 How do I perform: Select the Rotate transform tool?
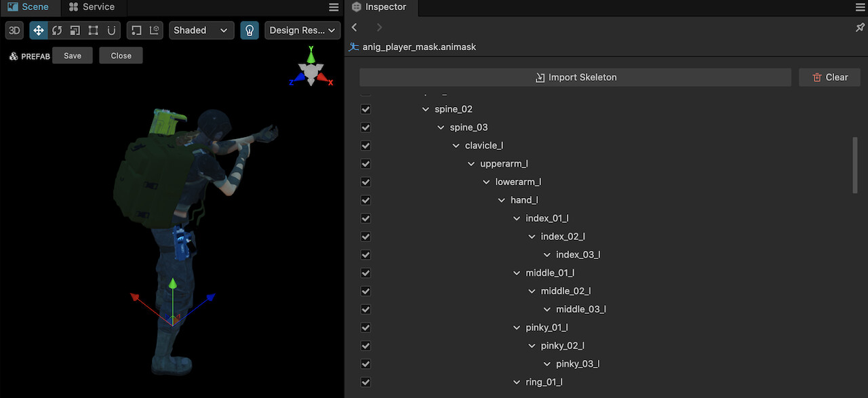[x=57, y=31]
